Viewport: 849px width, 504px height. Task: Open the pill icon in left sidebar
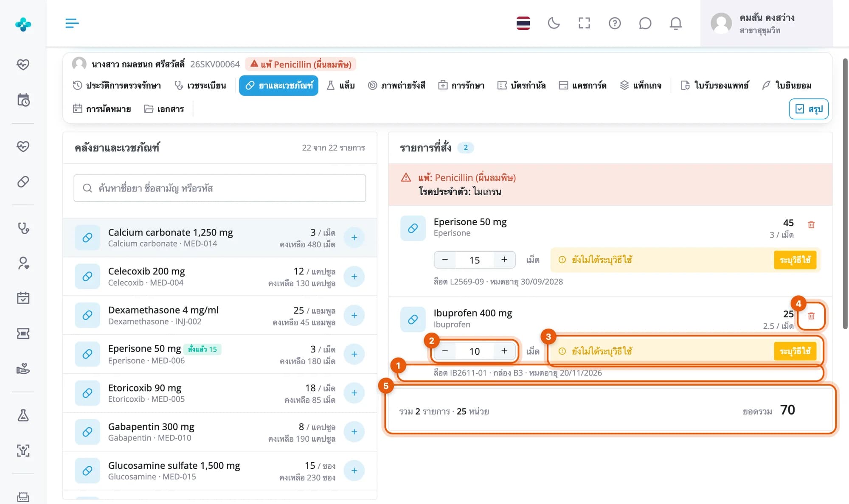[23, 182]
